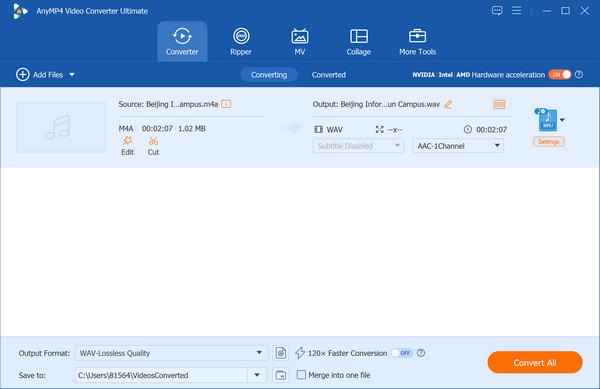
Task: Click the snapshot settings icon beside Output Format
Action: tap(280, 353)
